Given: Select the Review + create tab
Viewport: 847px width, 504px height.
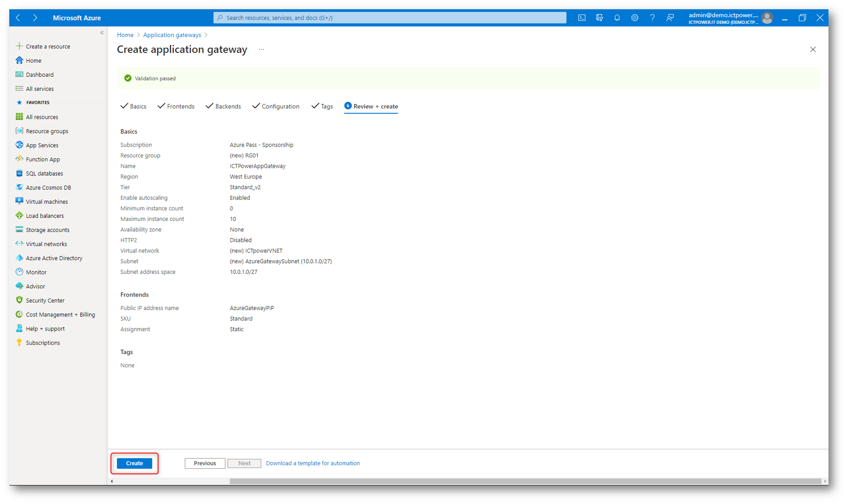Looking at the screenshot, I should point(371,106).
